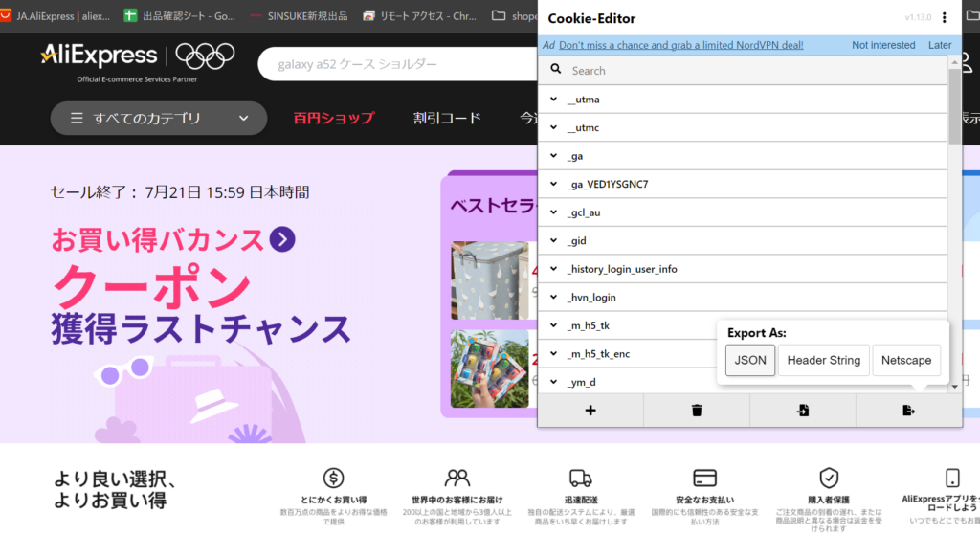Open the 百円ショップ menu item
The height and width of the screenshot is (535, 980).
click(333, 119)
